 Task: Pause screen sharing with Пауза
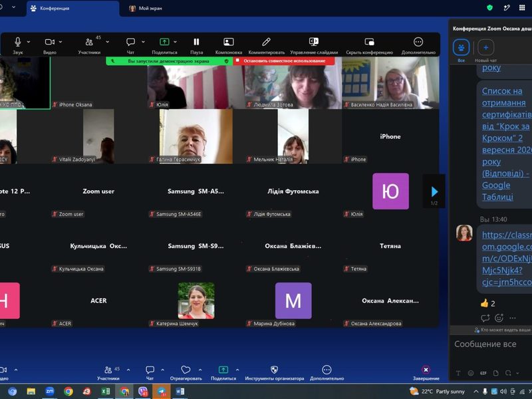196,42
